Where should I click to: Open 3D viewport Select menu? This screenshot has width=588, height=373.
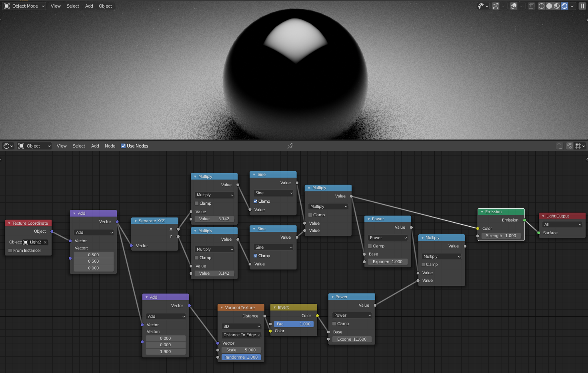pyautogui.click(x=73, y=6)
